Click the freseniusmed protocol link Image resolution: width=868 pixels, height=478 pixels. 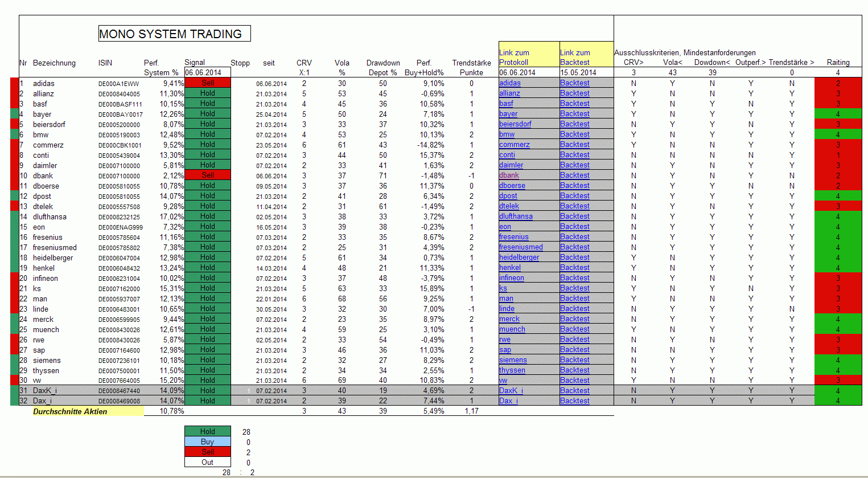(x=521, y=247)
